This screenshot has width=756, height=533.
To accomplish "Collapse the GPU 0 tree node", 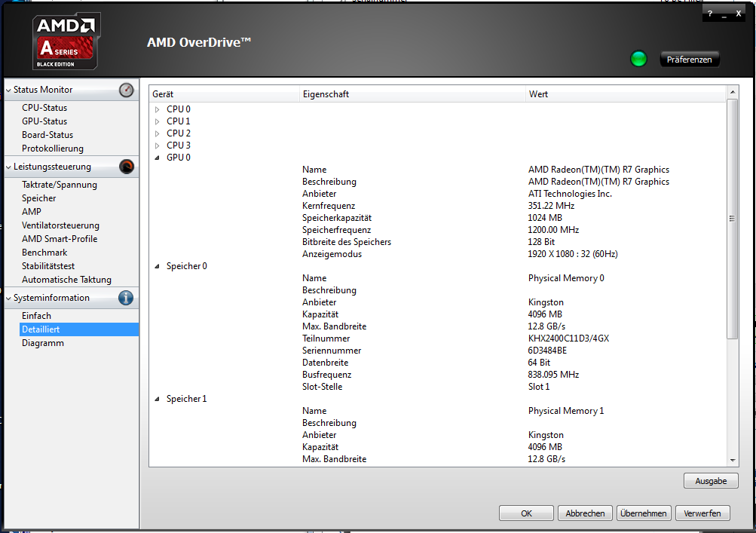I will coord(158,158).
